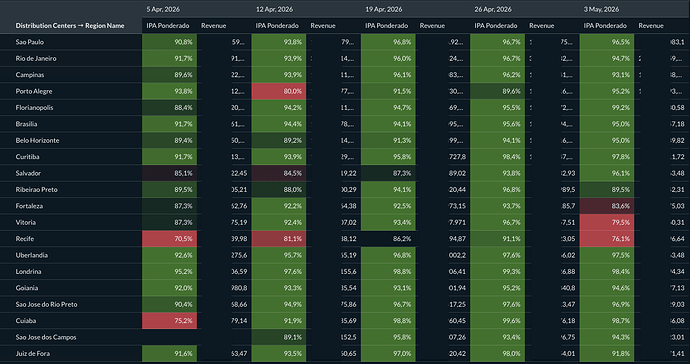
Task: Click the Revenue header under 26 Apr, 2026
Action: tap(542, 26)
